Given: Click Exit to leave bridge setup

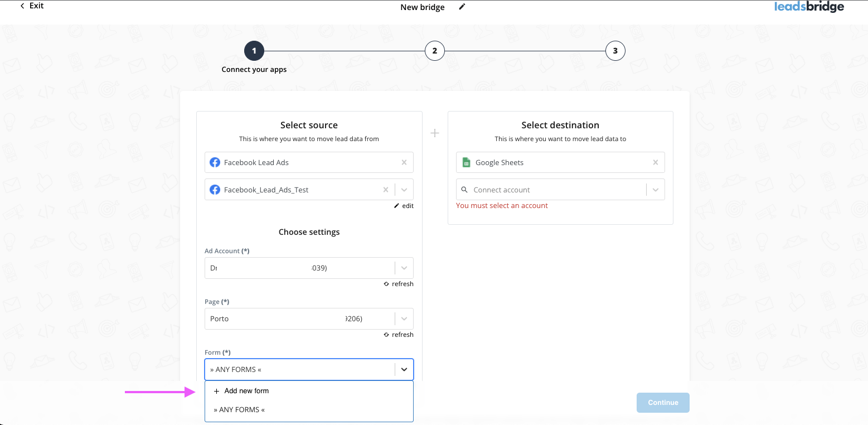Looking at the screenshot, I should tap(32, 6).
